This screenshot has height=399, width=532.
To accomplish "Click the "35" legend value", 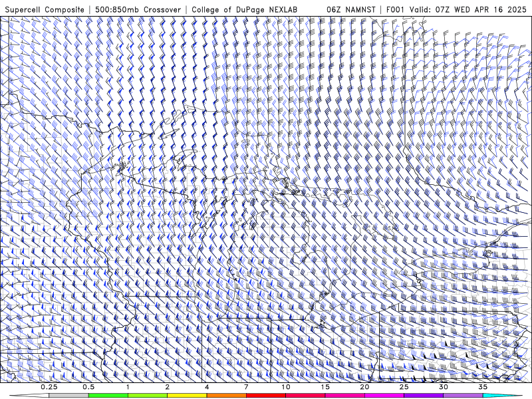I will 483,387.
